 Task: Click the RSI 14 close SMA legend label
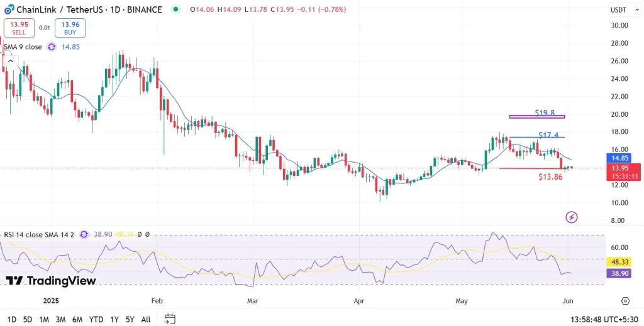[x=39, y=234]
